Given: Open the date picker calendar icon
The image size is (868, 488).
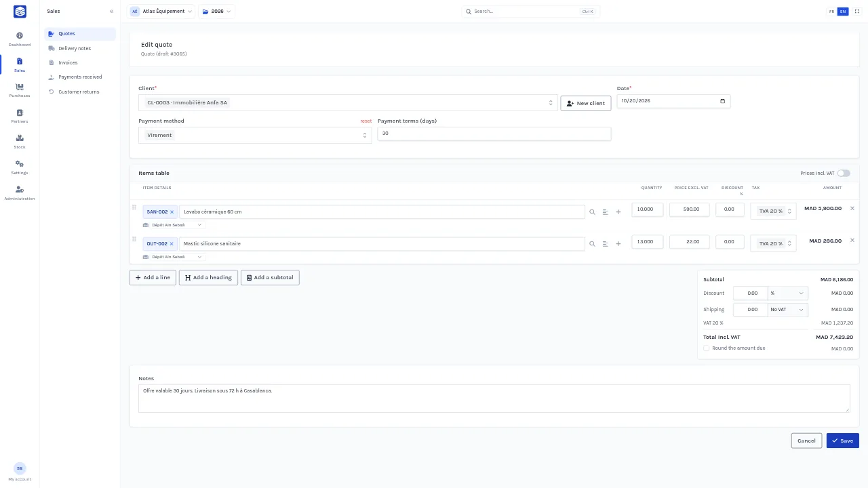Looking at the screenshot, I should pyautogui.click(x=722, y=101).
